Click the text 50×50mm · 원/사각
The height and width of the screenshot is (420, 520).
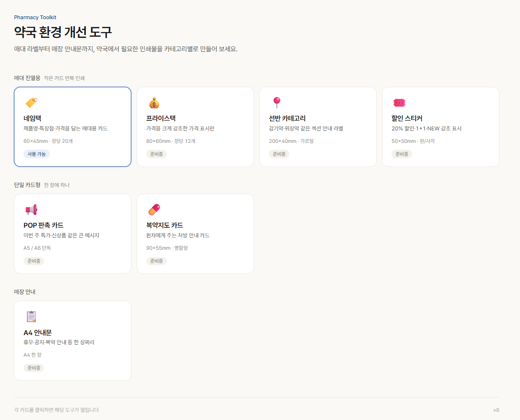413,141
